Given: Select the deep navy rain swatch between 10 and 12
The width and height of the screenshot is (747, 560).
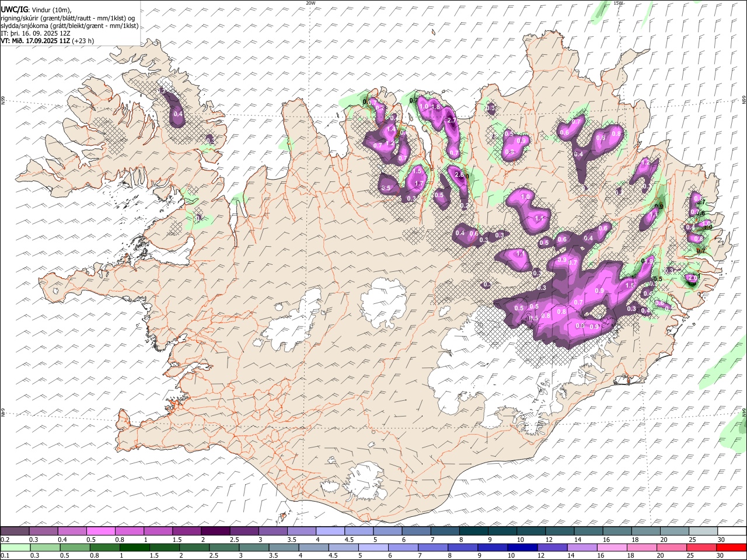Looking at the screenshot, I should click(523, 547).
